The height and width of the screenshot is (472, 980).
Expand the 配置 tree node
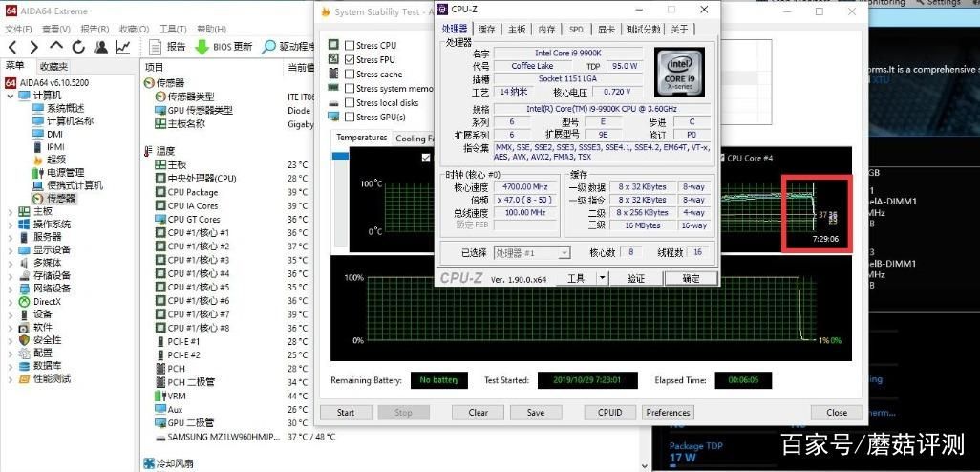coord(10,354)
